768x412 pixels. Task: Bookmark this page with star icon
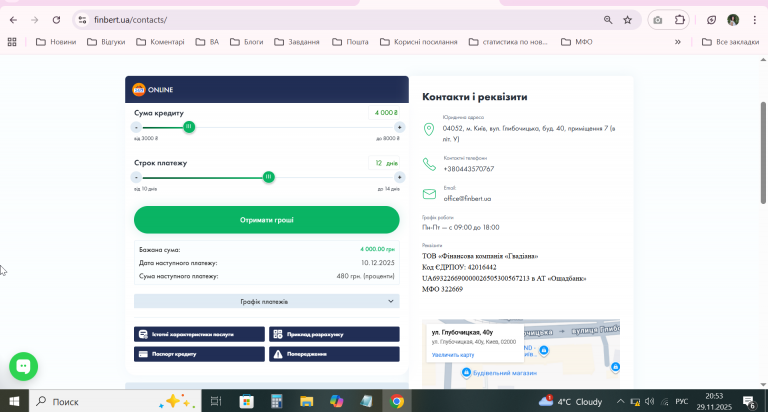(x=627, y=20)
